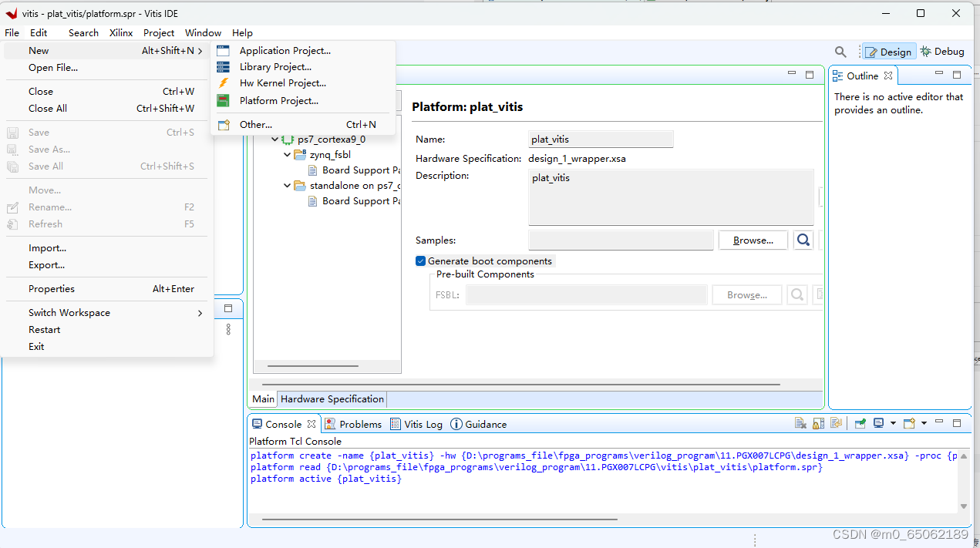Enable scroll lock in Console
Image resolution: width=980 pixels, height=548 pixels.
click(819, 423)
